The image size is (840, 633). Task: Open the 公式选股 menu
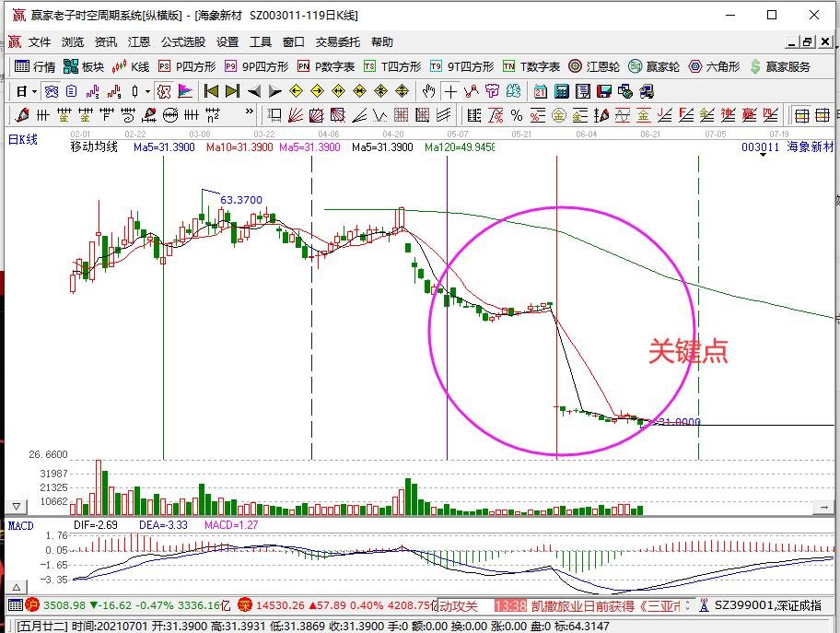tap(183, 41)
